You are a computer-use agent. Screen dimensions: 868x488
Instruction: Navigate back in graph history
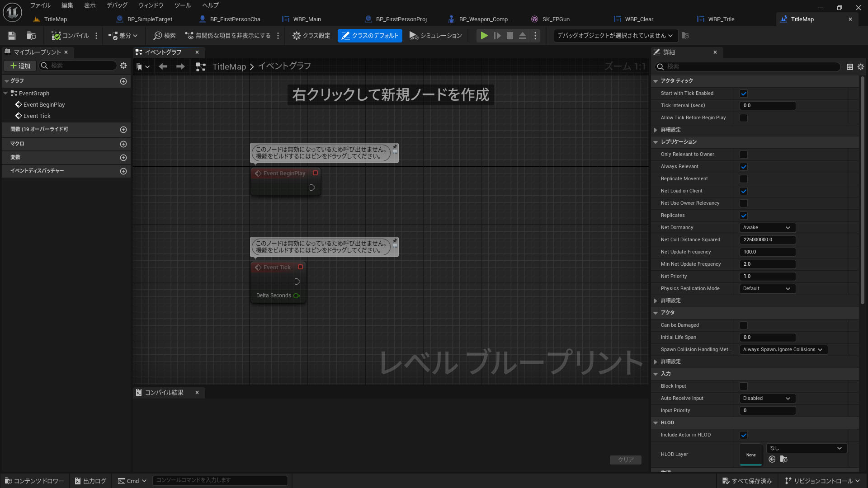pos(163,66)
